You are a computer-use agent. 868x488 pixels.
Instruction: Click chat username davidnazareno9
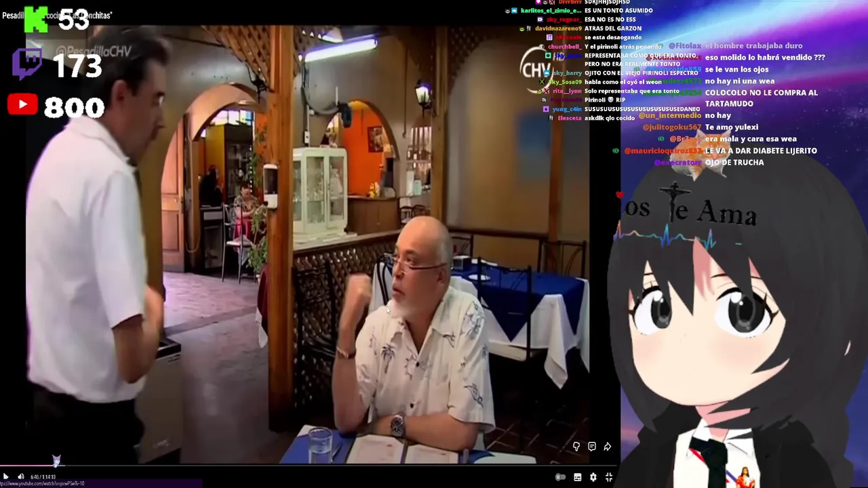[x=558, y=28]
